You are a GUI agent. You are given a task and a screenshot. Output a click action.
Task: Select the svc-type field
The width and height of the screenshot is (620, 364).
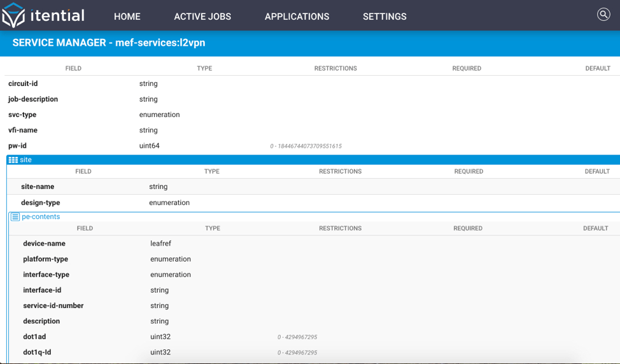[x=22, y=115]
